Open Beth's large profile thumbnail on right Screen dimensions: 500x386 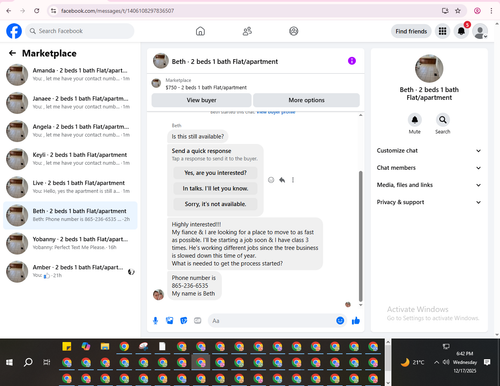tap(429, 68)
